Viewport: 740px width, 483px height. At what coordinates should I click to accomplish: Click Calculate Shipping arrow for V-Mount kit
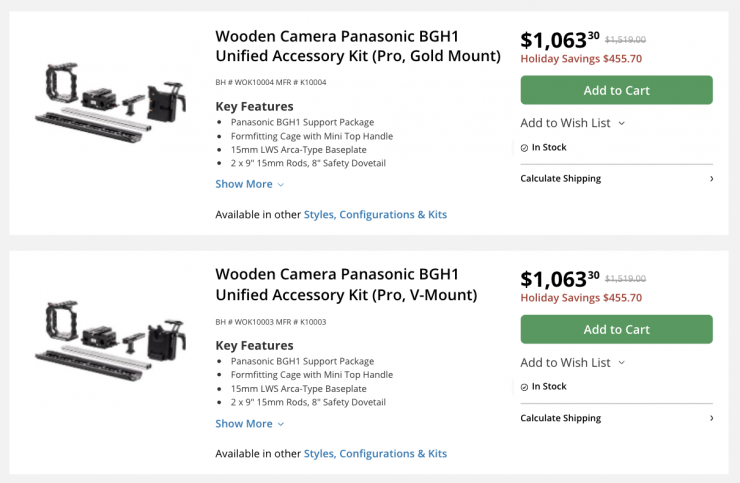coord(711,418)
